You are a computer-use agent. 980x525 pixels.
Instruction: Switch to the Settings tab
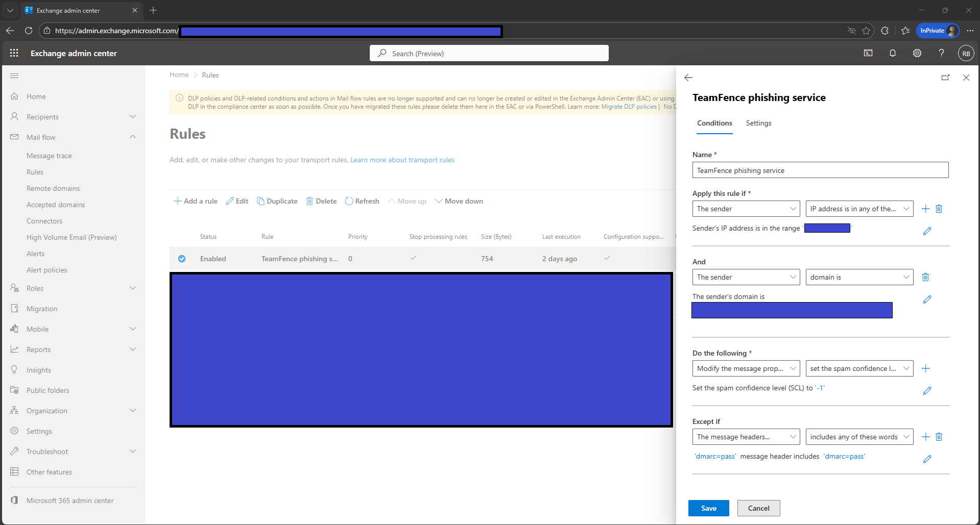pos(758,123)
